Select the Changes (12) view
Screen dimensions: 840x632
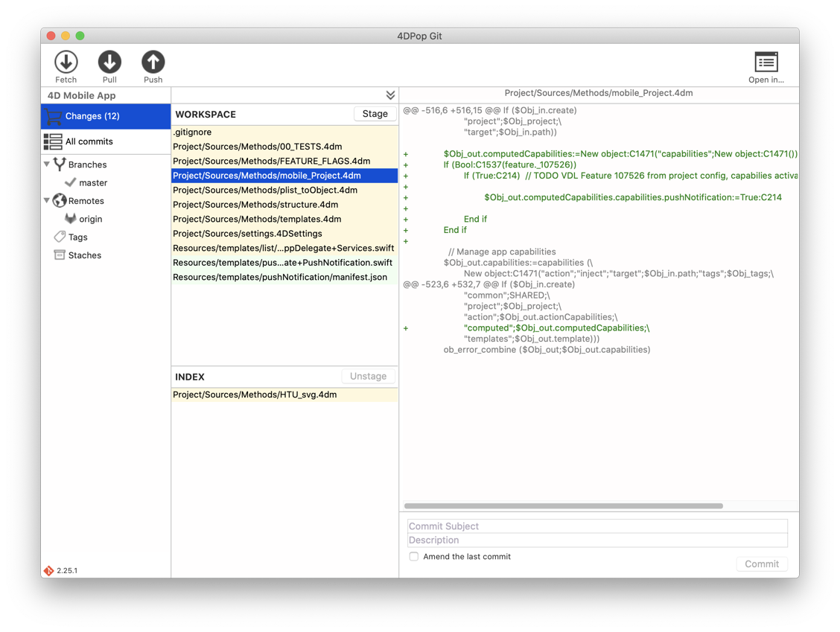92,116
